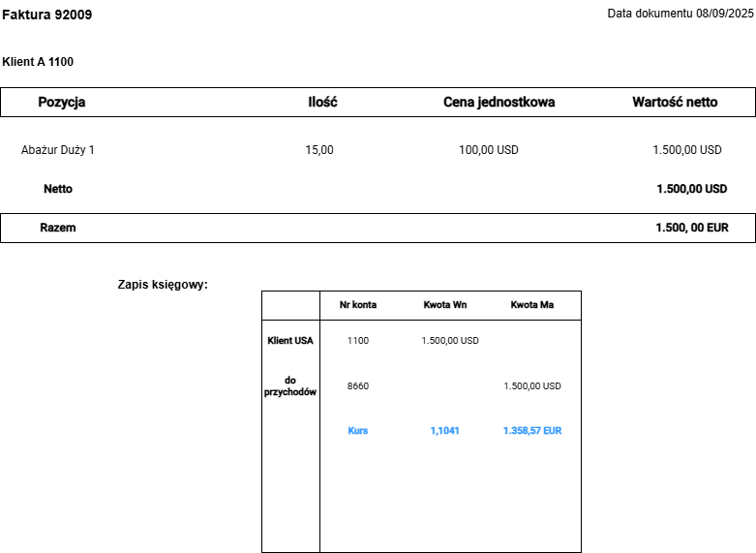Select the Razem total '1.500, 00 EUR'
Viewport: 756px width, 553px height.
pyautogui.click(x=692, y=228)
